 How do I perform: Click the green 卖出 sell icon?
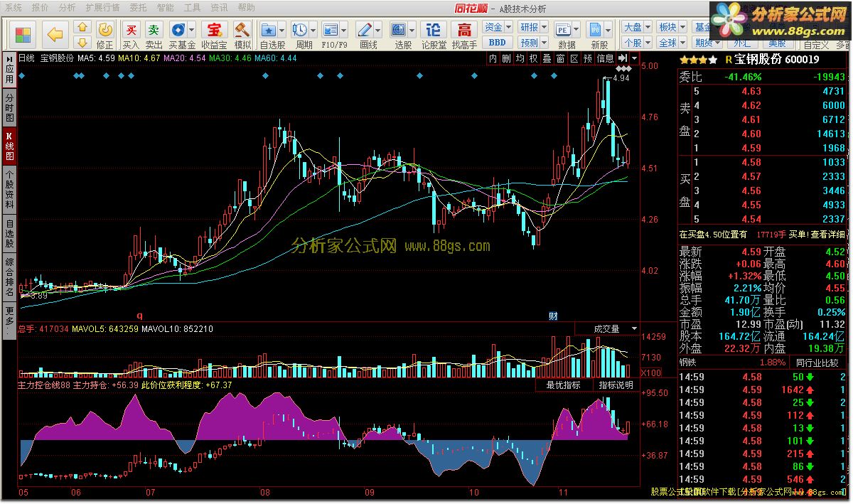pyautogui.click(x=154, y=29)
